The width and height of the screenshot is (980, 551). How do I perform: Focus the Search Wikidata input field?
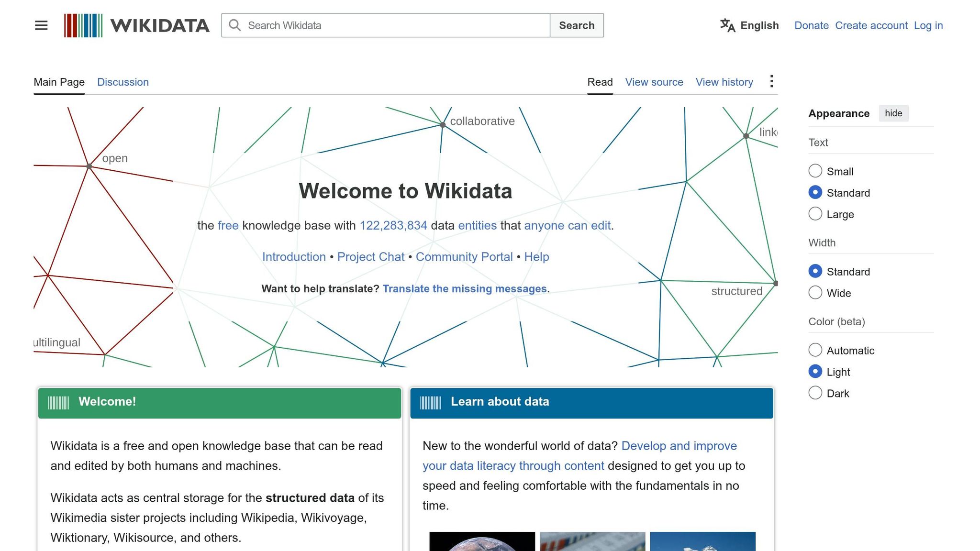(x=386, y=25)
